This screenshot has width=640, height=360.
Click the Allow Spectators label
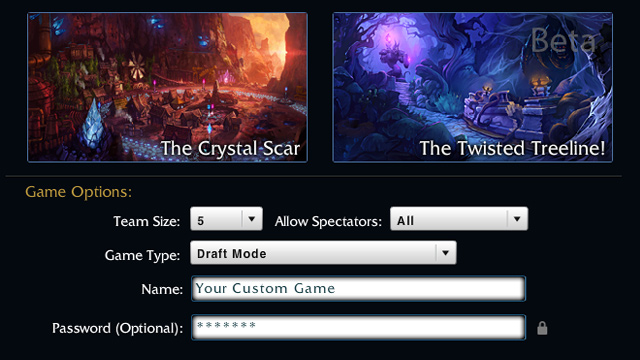click(x=328, y=221)
